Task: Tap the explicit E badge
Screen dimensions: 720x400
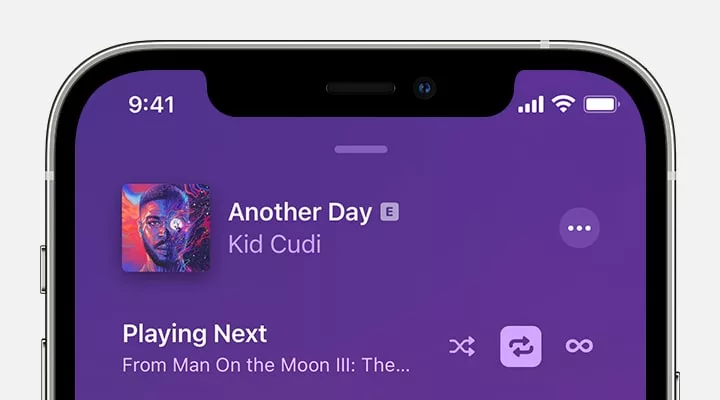Action: point(389,212)
